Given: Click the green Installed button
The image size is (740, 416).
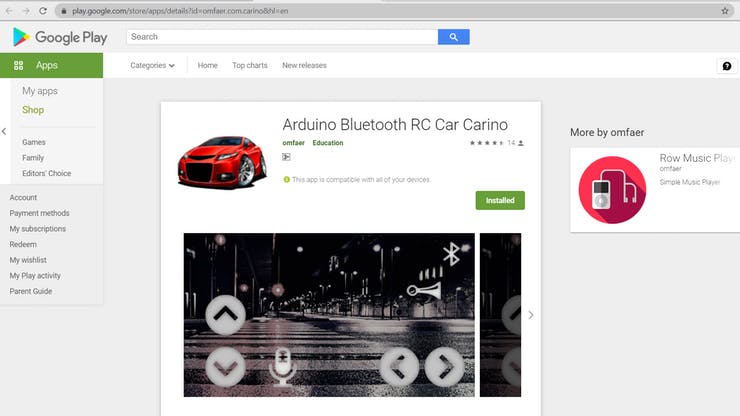Looking at the screenshot, I should 500,200.
